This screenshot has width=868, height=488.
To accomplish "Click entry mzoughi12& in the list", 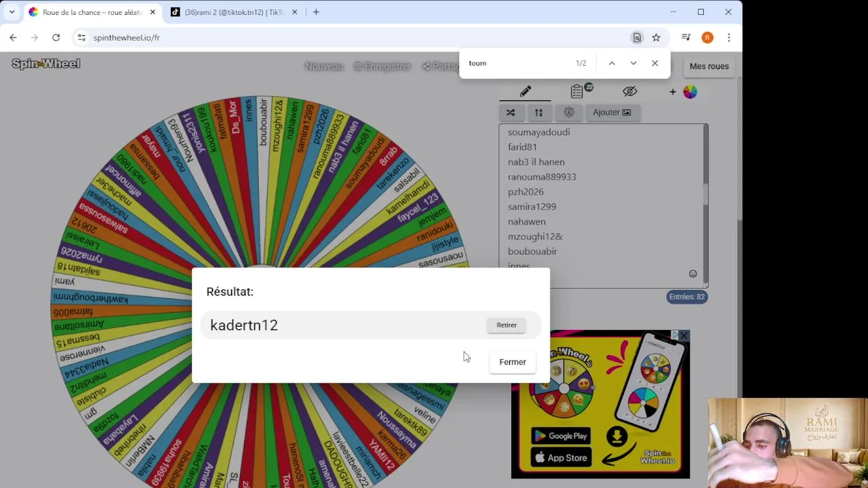I will (x=535, y=237).
